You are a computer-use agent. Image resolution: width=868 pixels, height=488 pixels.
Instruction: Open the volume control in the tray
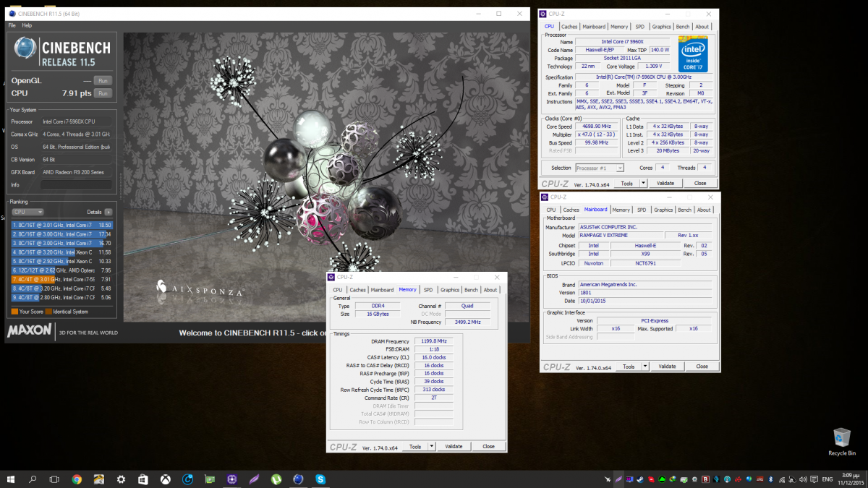(803, 479)
